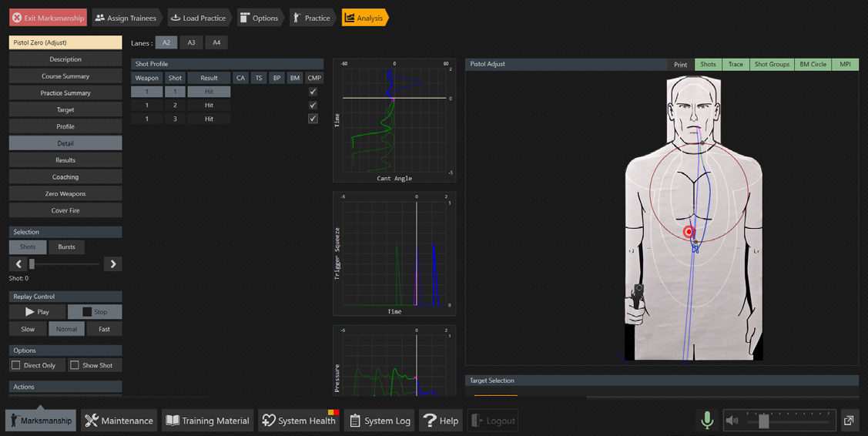Go to next shot arrow

(x=113, y=264)
